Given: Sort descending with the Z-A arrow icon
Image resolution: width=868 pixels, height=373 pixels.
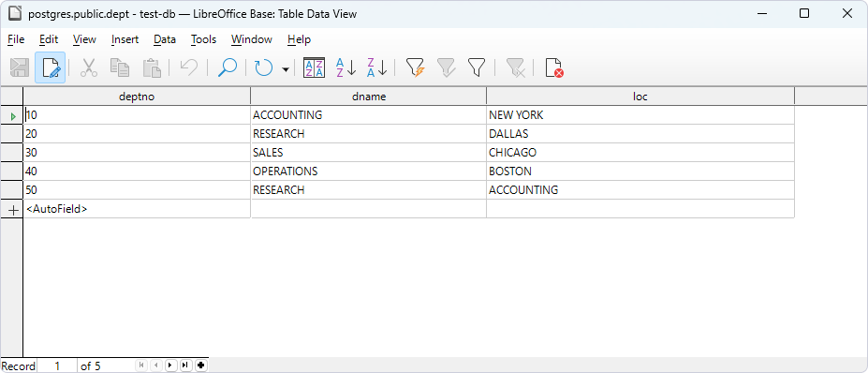Looking at the screenshot, I should click(x=377, y=67).
